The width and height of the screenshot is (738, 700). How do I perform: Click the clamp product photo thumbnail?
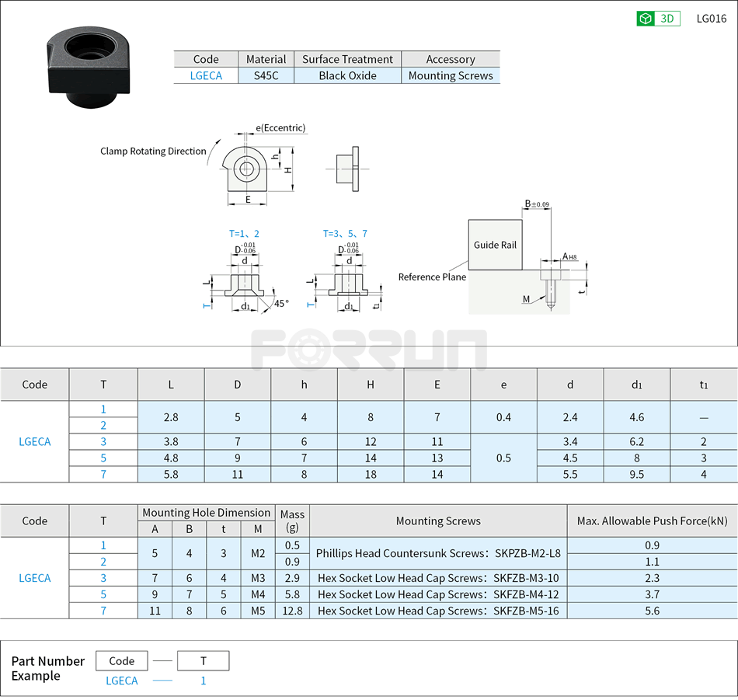(89, 67)
